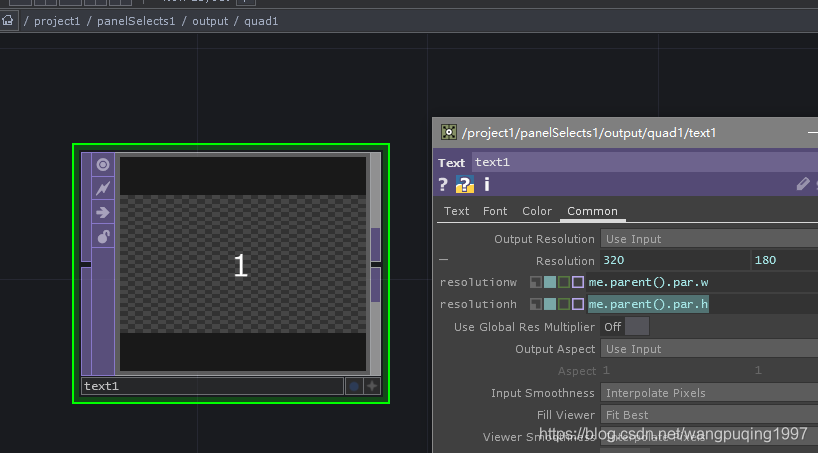
Task: Navigate to output in the path bar
Action: [210, 21]
